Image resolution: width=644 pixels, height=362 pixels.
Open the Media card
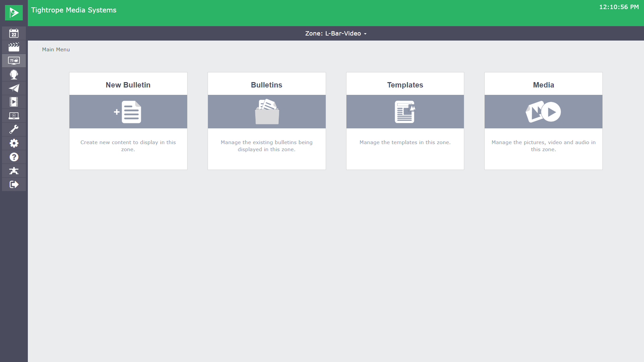pos(543,121)
